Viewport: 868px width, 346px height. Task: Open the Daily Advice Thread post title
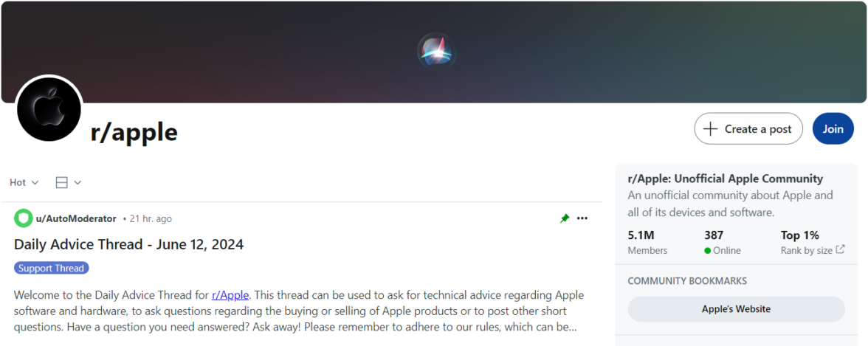click(128, 244)
